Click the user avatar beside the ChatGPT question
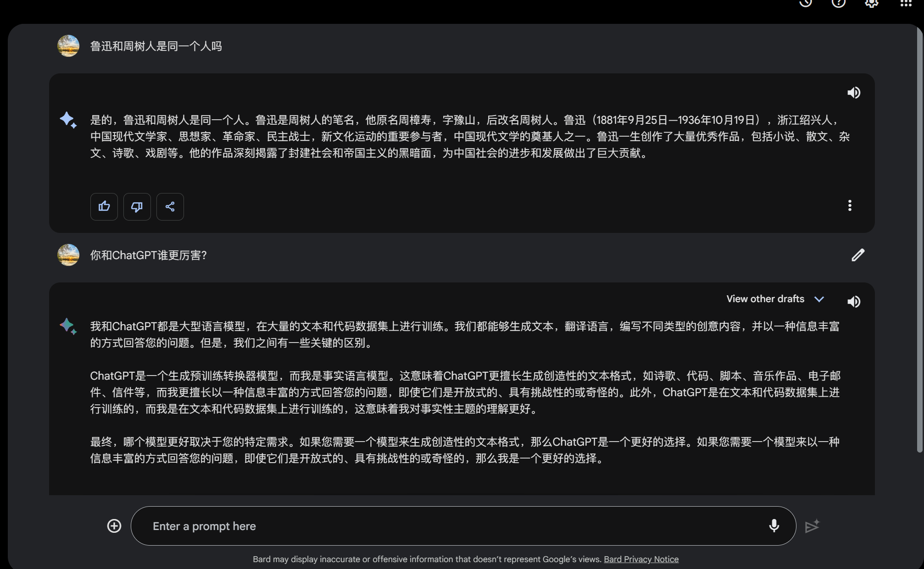 (68, 255)
